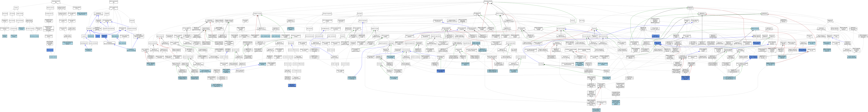The width and height of the screenshot is (868, 112).
Task: Click the 'cytokine production' node
Action: coord(153,43)
